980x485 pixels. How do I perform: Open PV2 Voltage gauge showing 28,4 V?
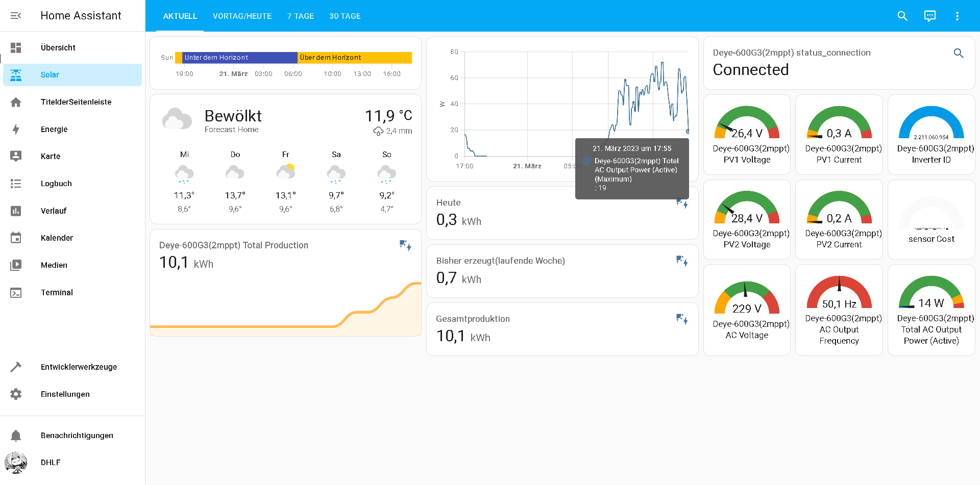coord(747,219)
